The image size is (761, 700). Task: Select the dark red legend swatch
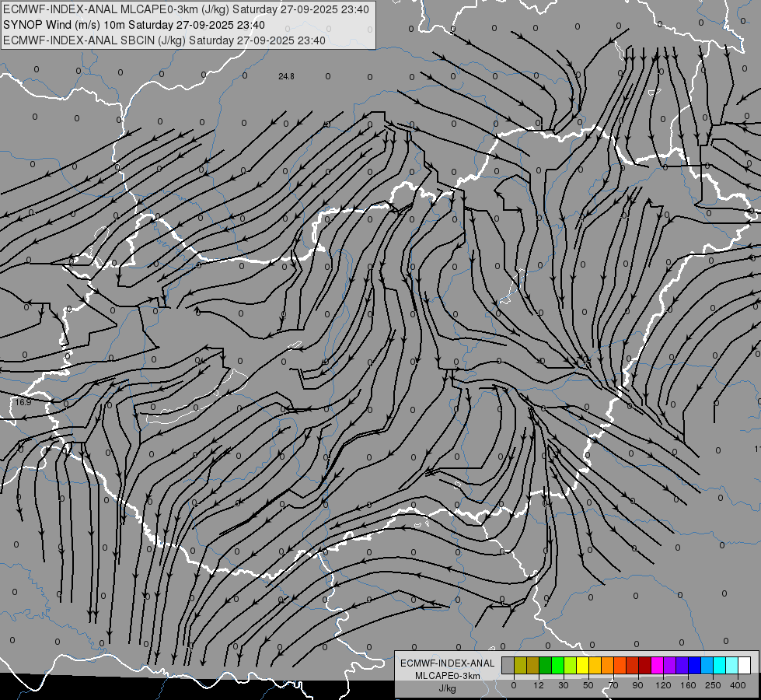coord(645,665)
